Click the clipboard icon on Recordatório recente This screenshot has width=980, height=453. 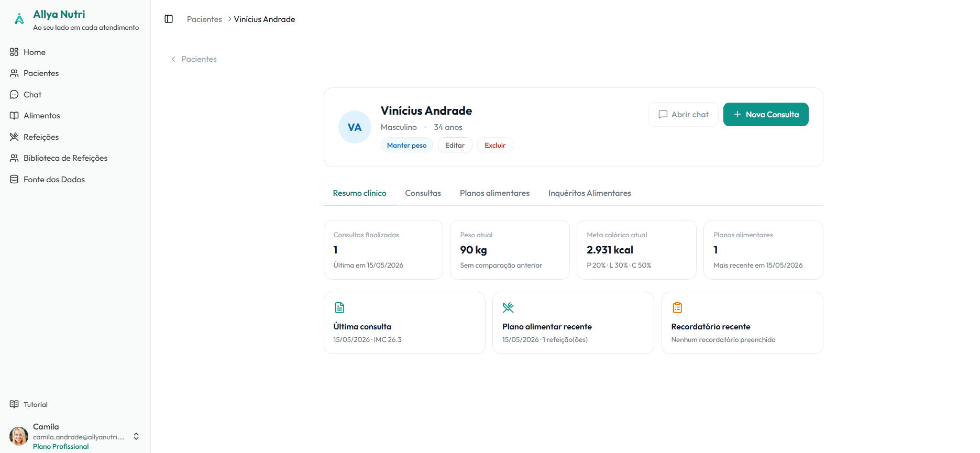[x=677, y=307]
